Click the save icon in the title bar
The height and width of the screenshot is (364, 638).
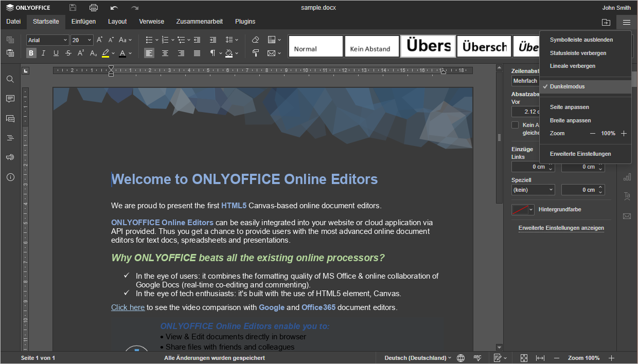coord(73,8)
